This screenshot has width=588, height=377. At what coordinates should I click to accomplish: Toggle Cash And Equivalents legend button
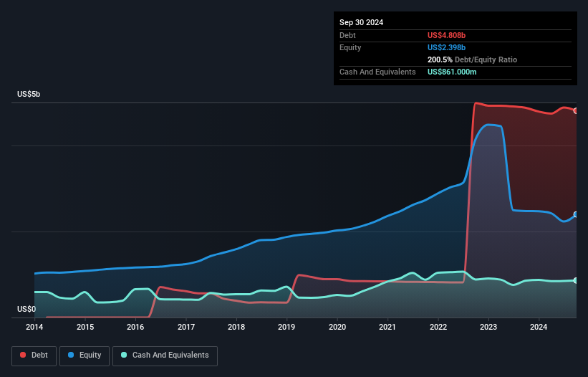click(165, 355)
